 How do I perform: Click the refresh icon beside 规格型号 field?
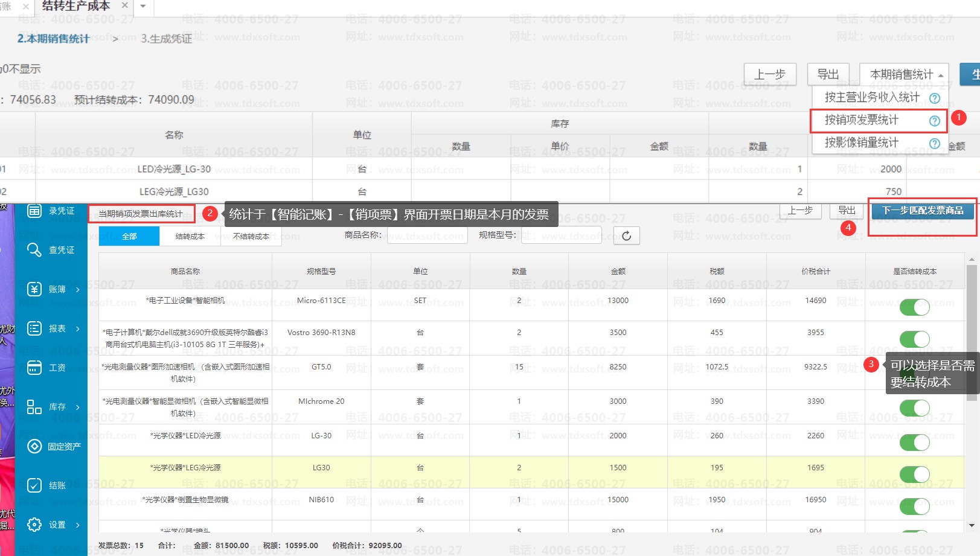click(x=626, y=235)
